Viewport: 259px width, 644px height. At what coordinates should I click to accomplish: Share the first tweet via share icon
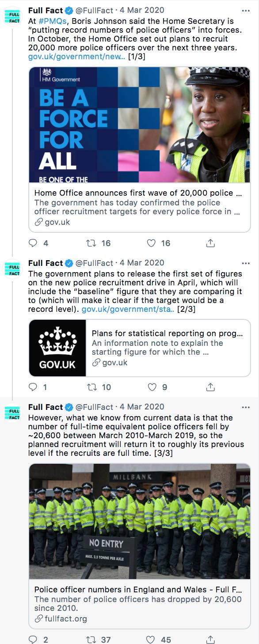pos(211,243)
